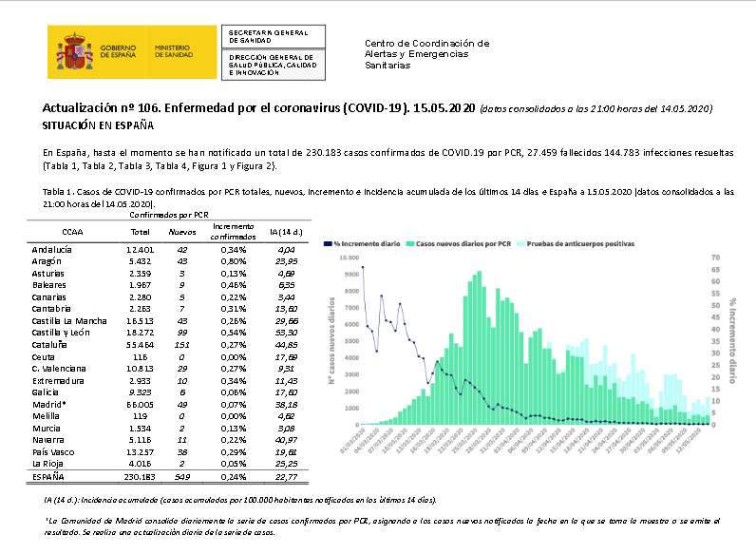Click the 'Nº casos nuevos diarios' axis title

point(331,341)
